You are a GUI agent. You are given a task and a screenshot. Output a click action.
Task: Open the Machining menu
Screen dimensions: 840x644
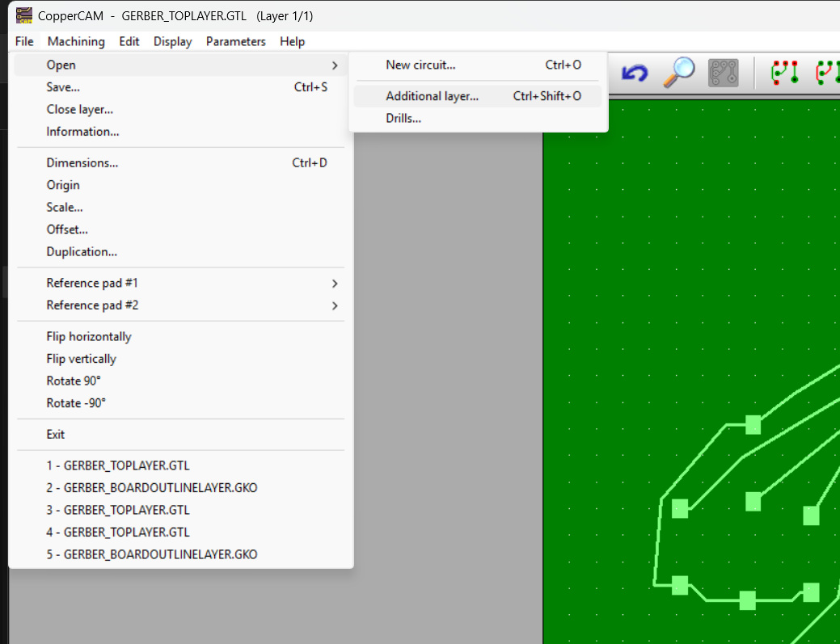tap(76, 41)
